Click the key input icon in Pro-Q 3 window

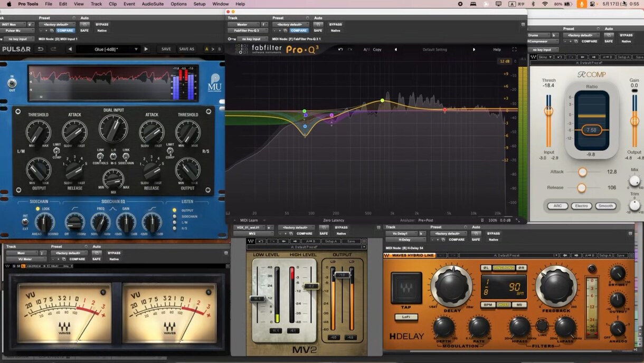pos(231,39)
